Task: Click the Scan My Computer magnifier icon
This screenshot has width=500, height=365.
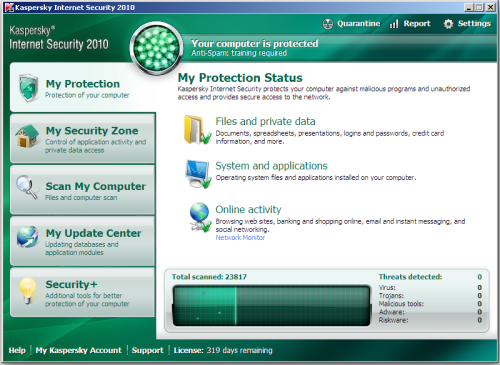Action: click(x=27, y=187)
